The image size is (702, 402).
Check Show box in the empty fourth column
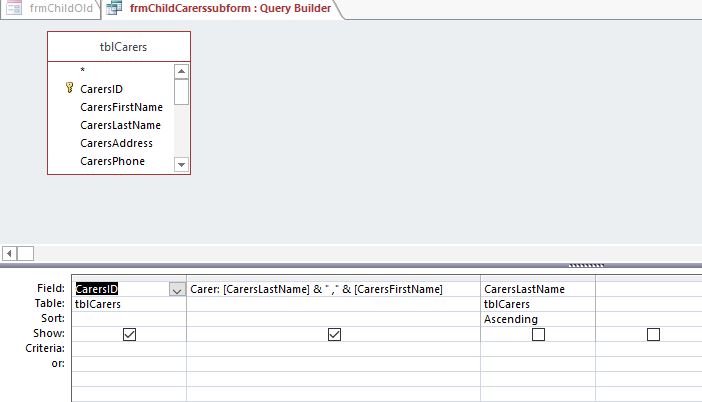(x=653, y=334)
